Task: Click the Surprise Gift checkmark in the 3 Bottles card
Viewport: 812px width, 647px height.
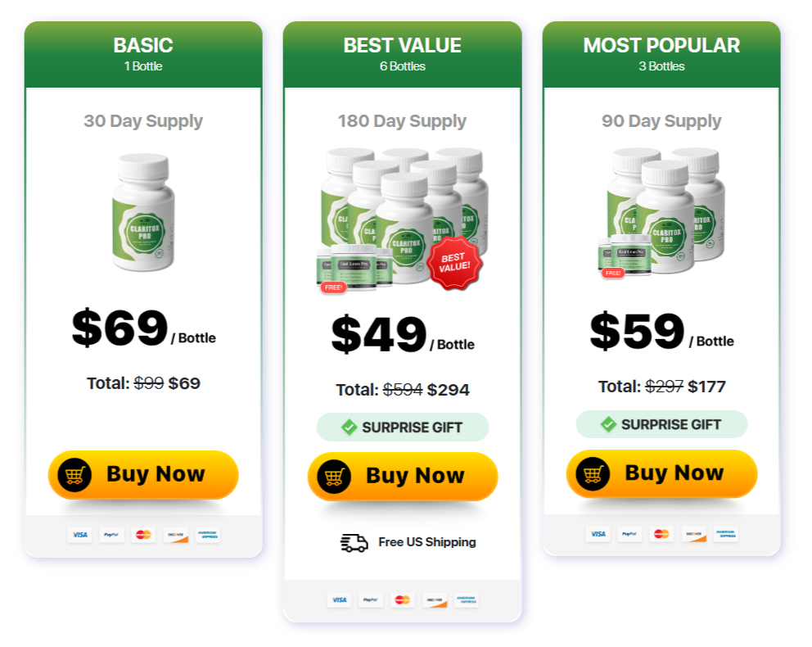Action: pyautogui.click(x=608, y=424)
